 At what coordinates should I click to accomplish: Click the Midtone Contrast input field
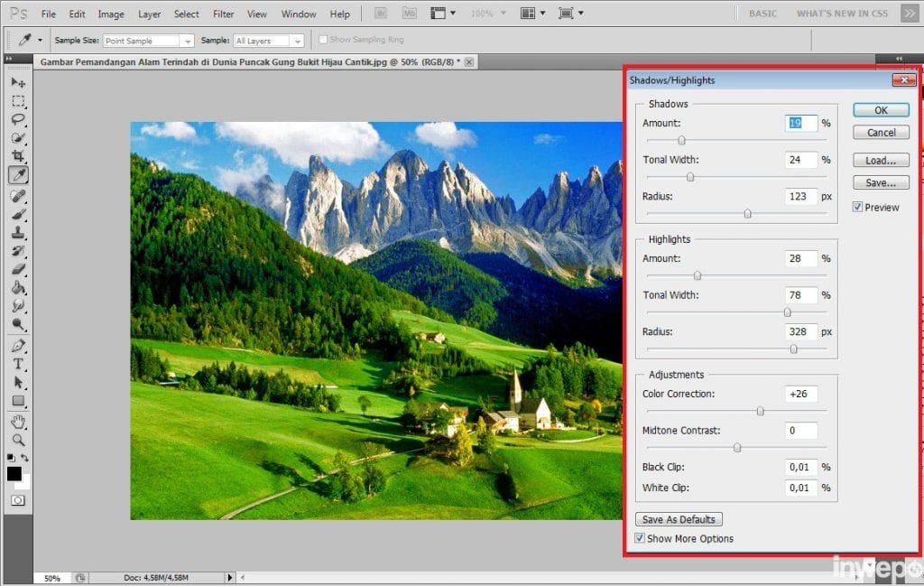click(x=800, y=431)
